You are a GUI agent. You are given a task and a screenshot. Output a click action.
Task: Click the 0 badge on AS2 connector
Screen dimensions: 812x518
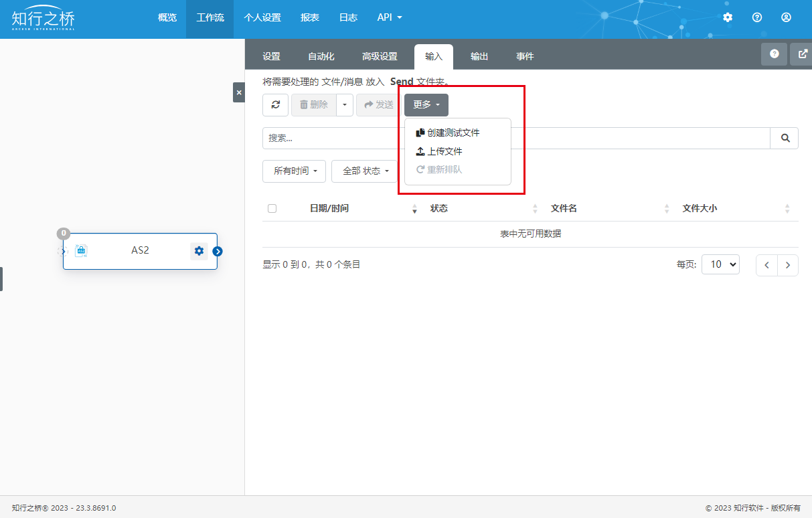click(x=64, y=234)
